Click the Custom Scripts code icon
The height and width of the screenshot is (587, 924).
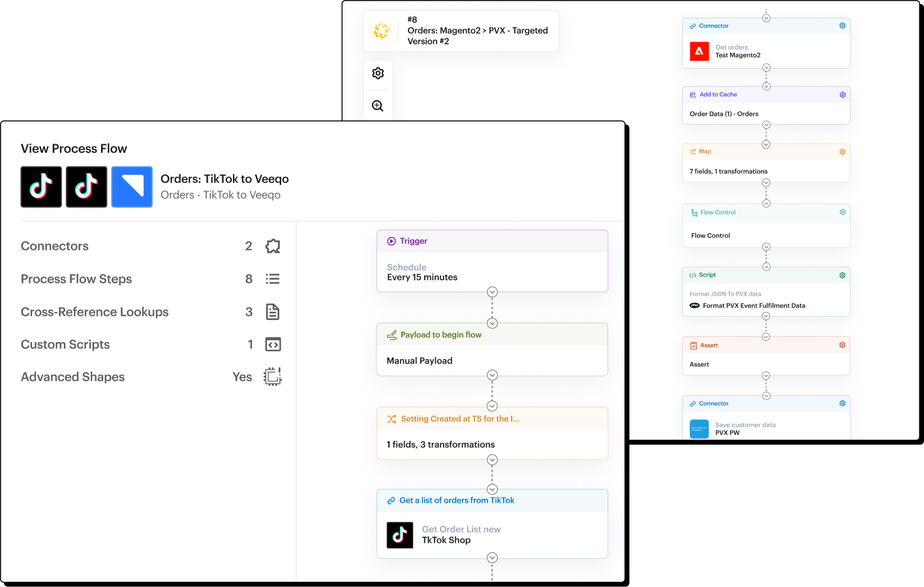pyautogui.click(x=273, y=344)
